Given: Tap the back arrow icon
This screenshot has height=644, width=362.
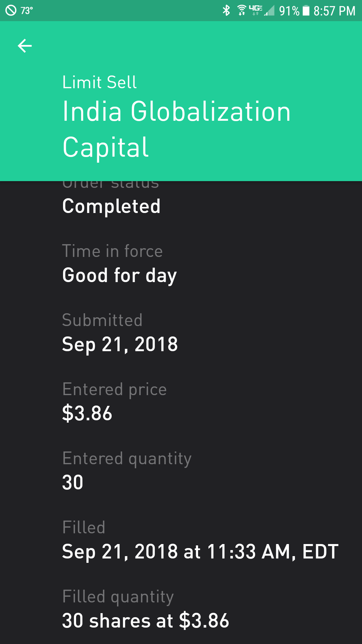Looking at the screenshot, I should click(x=25, y=46).
